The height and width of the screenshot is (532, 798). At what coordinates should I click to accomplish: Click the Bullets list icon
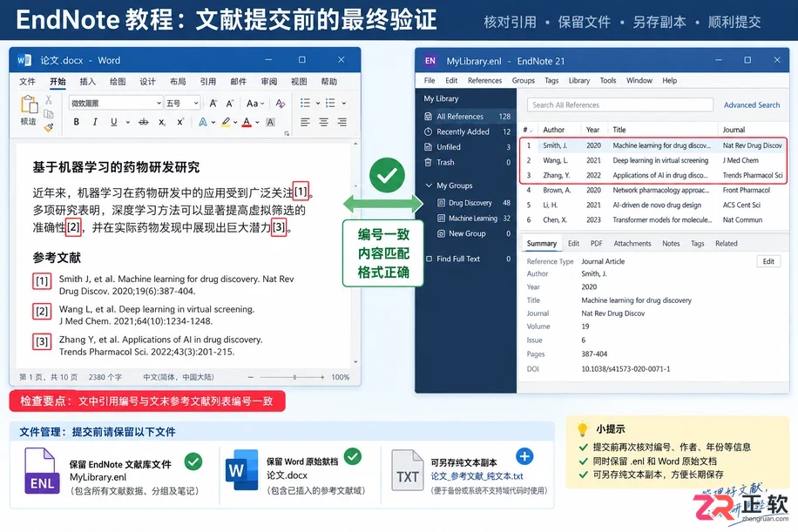306,103
